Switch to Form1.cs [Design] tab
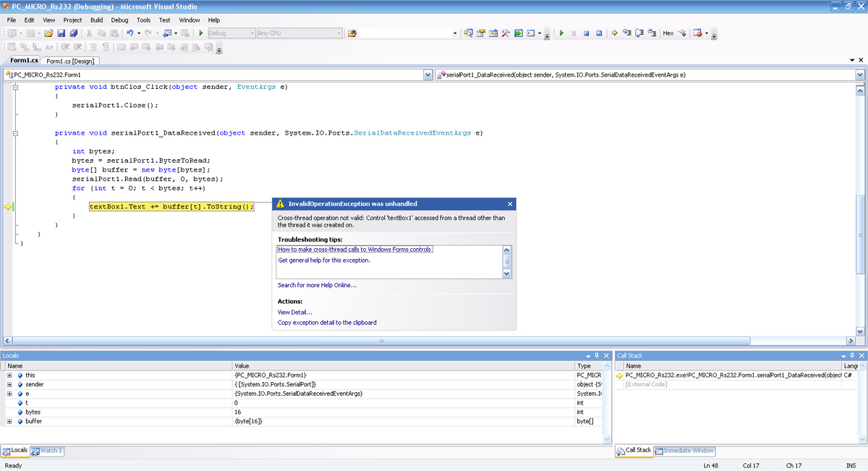Viewport: 868px width, 471px height. 70,61
